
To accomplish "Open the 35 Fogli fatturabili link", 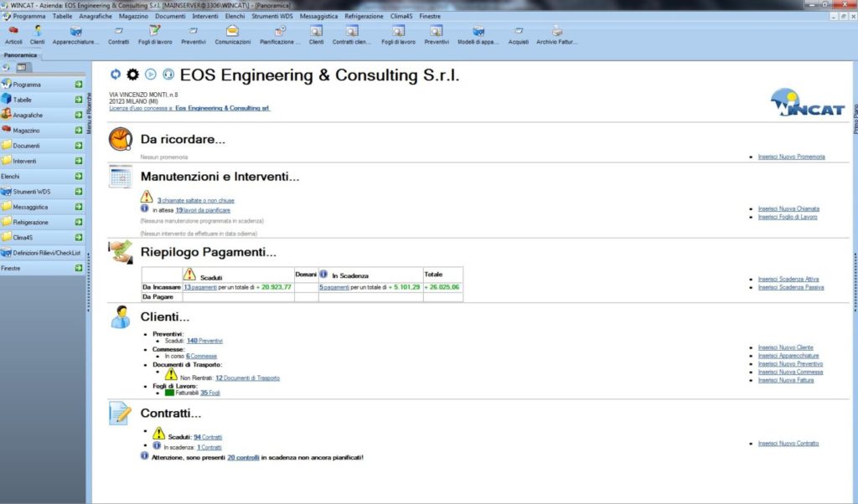I will pos(210,393).
